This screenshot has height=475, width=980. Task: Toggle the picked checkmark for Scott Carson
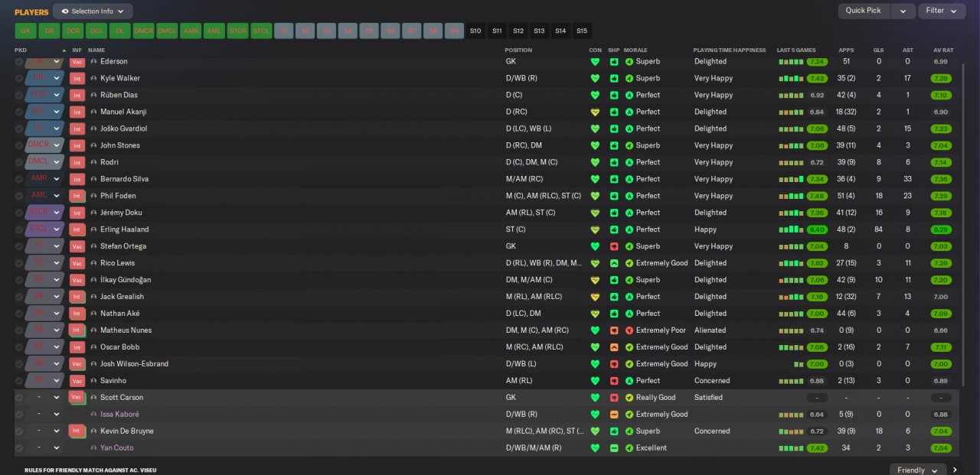tap(19, 398)
